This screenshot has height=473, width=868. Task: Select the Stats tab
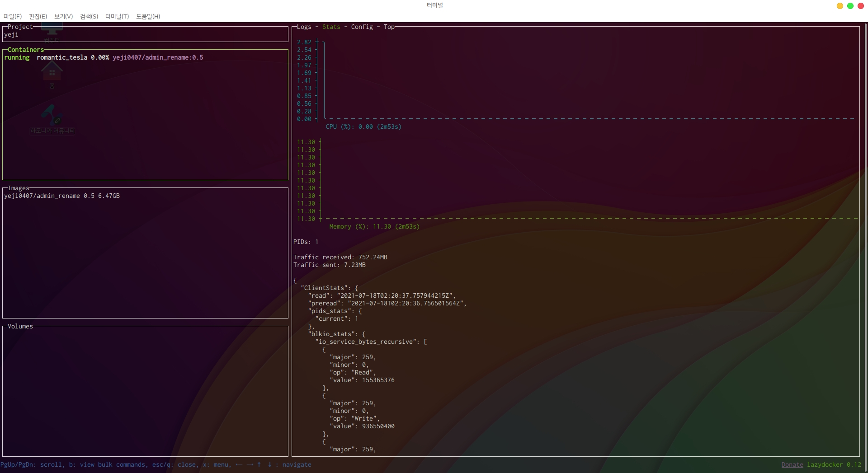point(331,27)
